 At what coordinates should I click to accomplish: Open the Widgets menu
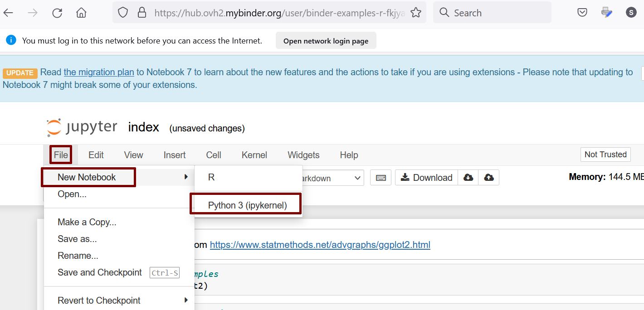(x=303, y=155)
